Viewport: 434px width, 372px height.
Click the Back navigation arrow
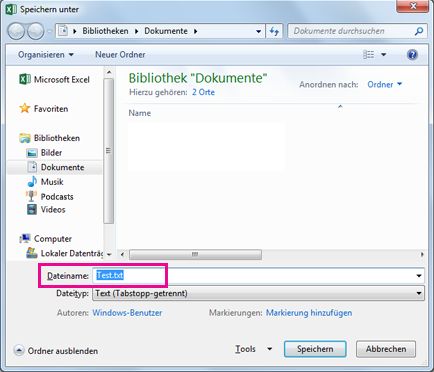tap(16, 31)
